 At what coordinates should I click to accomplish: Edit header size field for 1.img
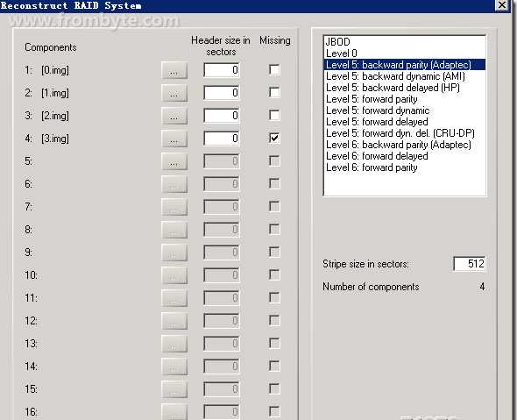tap(222, 93)
